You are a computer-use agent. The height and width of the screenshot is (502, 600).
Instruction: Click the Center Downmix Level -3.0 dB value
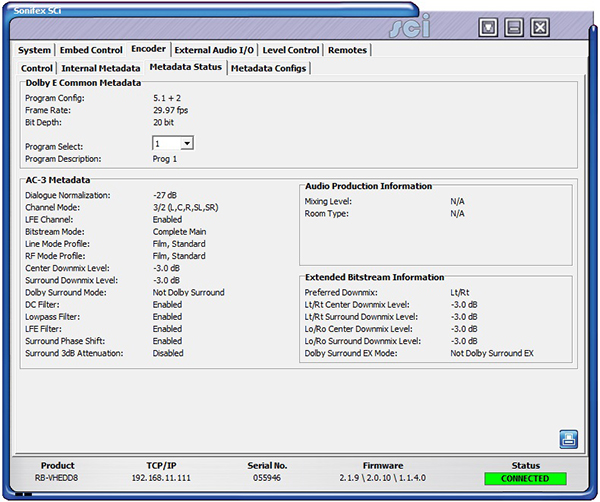(166, 268)
